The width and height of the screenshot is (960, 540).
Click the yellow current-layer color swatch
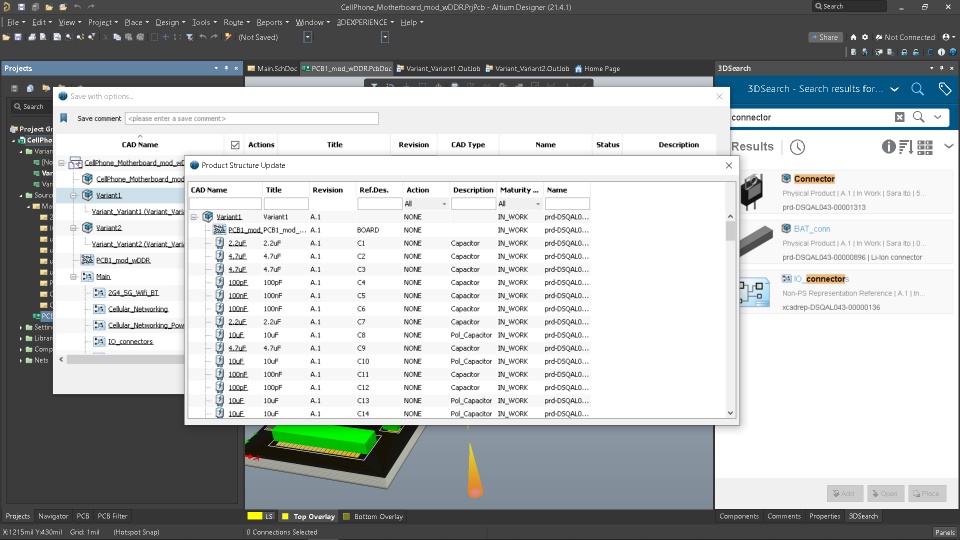[255, 516]
